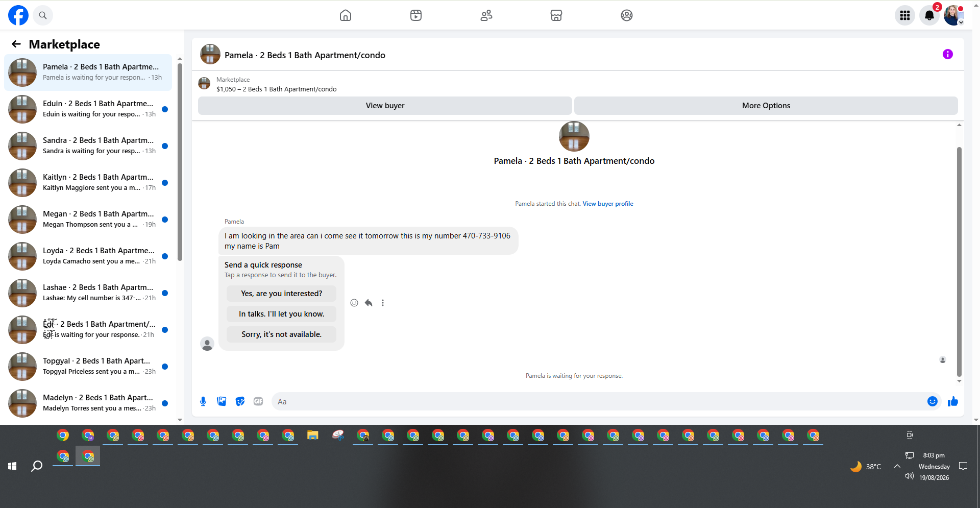
Task: Focus the Aa message input field
Action: (x=599, y=401)
